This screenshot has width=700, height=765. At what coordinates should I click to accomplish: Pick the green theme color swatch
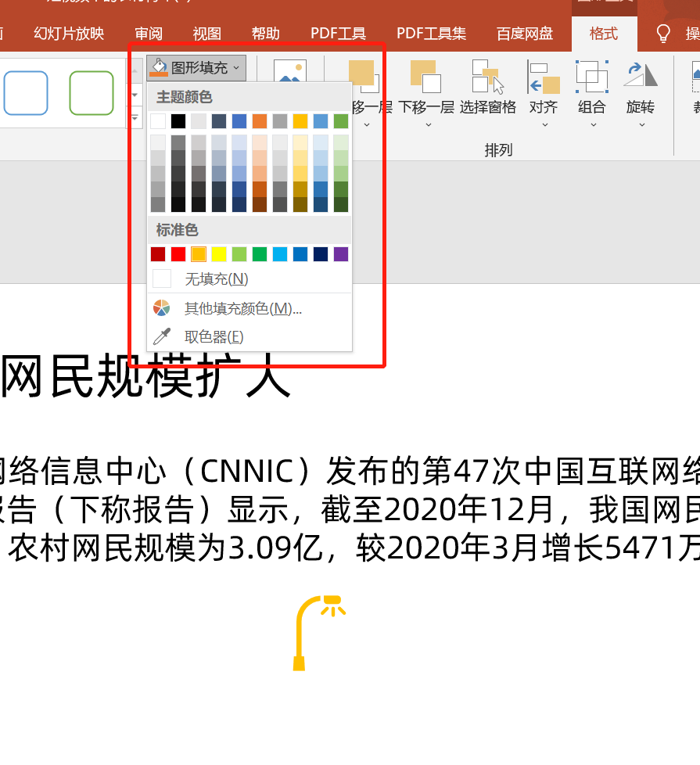[x=341, y=121]
